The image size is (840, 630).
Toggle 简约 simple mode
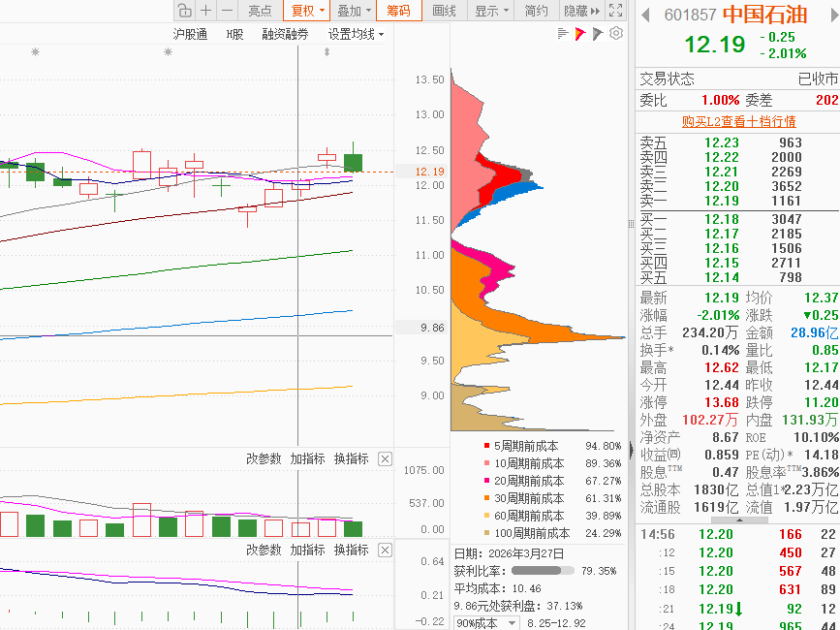pos(536,11)
